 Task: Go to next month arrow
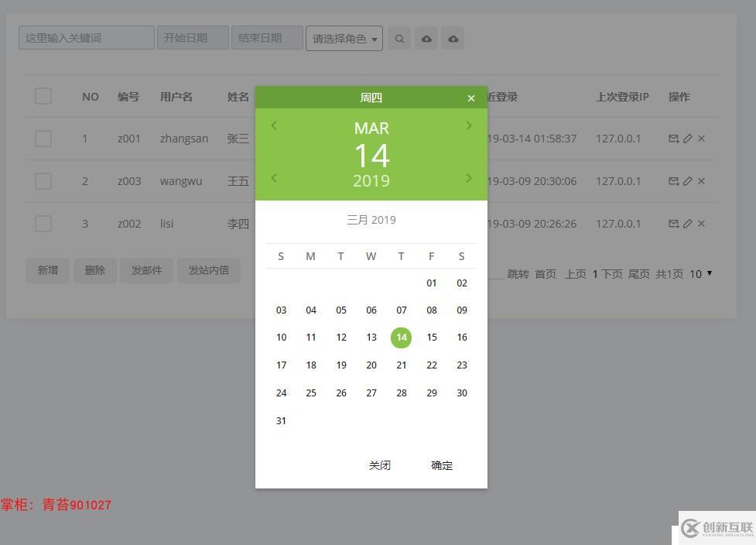[x=469, y=126]
